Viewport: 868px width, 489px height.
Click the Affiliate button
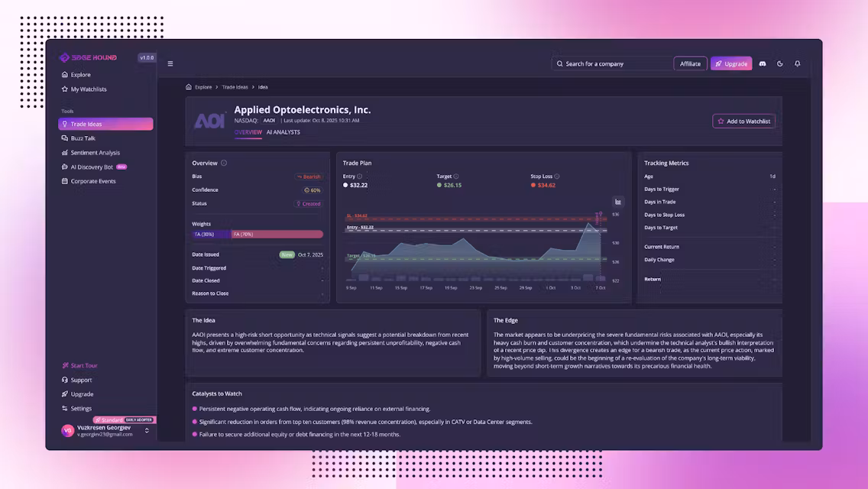tap(690, 63)
